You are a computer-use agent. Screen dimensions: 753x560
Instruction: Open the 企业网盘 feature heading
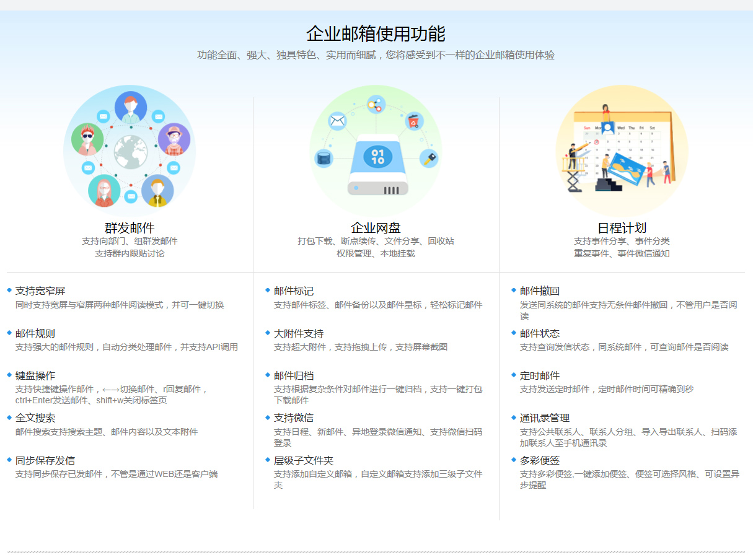tap(376, 227)
